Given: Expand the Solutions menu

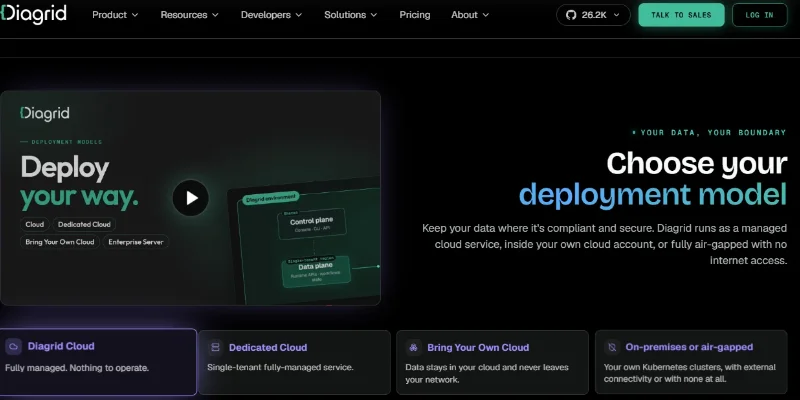Looking at the screenshot, I should 351,15.
